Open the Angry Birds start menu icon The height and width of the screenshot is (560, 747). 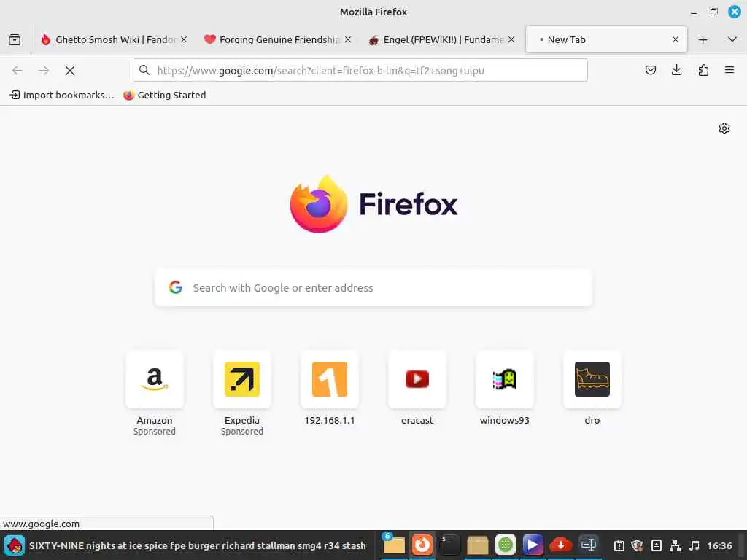[x=15, y=545]
